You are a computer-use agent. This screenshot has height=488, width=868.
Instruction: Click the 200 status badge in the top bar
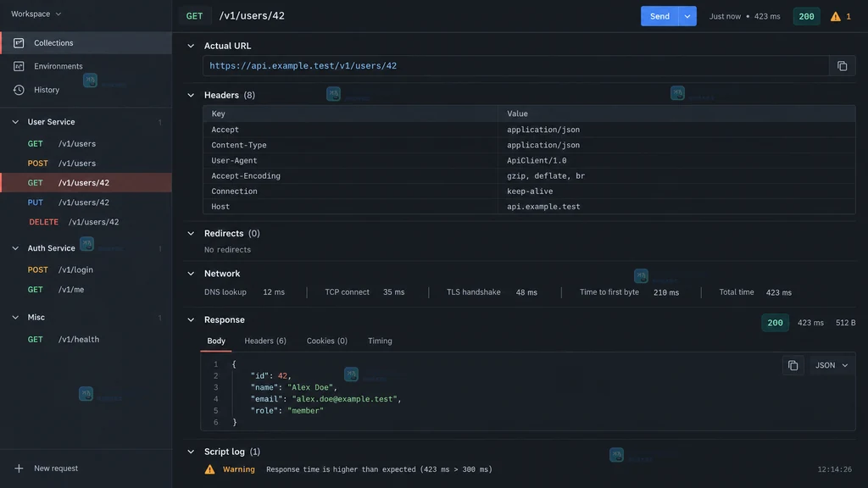pos(806,16)
